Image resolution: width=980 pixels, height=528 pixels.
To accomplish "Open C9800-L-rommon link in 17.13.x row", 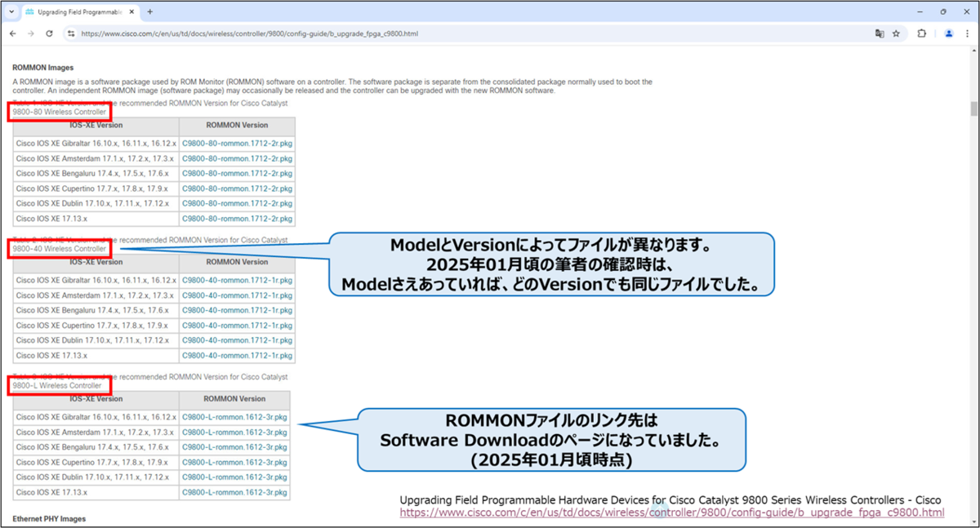I will coord(234,493).
